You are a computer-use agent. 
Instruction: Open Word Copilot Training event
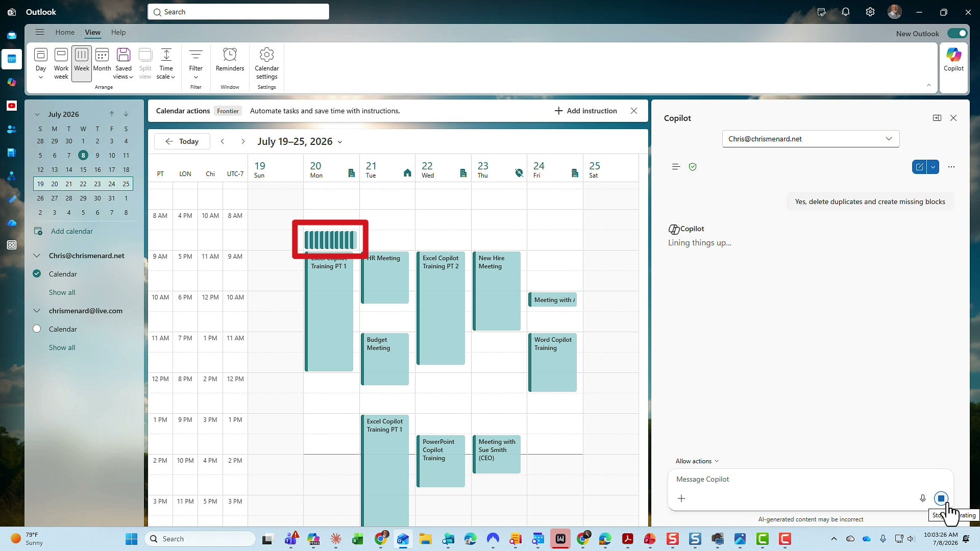click(553, 362)
